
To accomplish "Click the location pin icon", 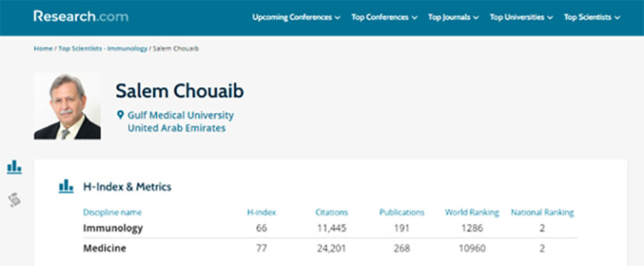I will point(121,115).
